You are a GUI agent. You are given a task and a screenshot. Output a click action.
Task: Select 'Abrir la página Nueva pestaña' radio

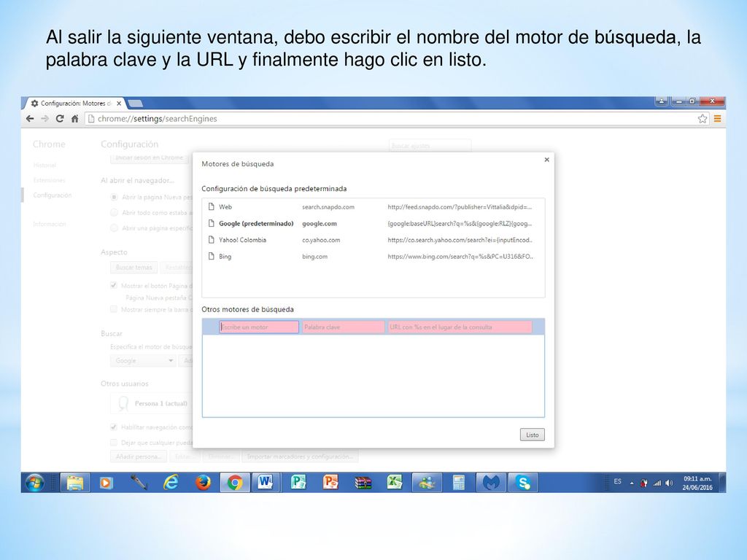pyautogui.click(x=114, y=197)
